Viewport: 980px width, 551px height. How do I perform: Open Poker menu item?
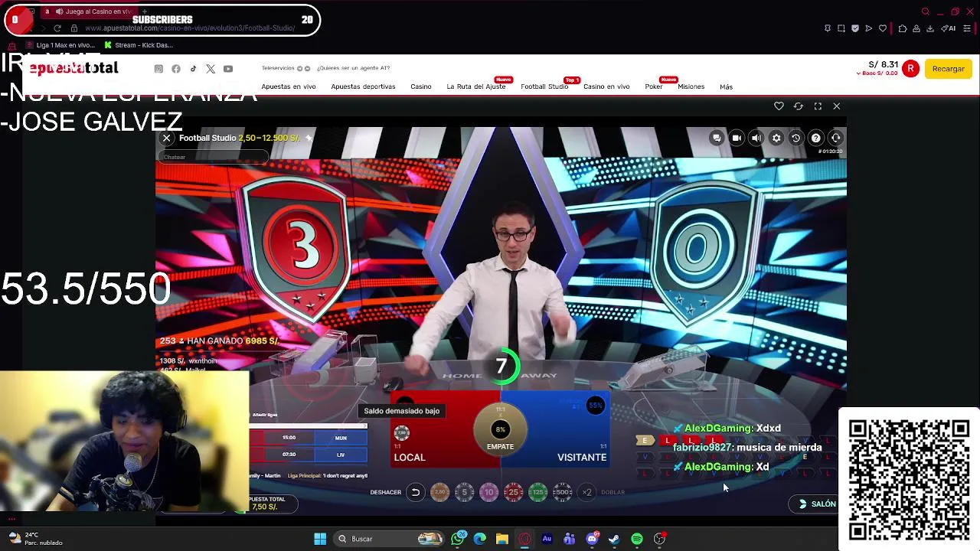pyautogui.click(x=653, y=86)
